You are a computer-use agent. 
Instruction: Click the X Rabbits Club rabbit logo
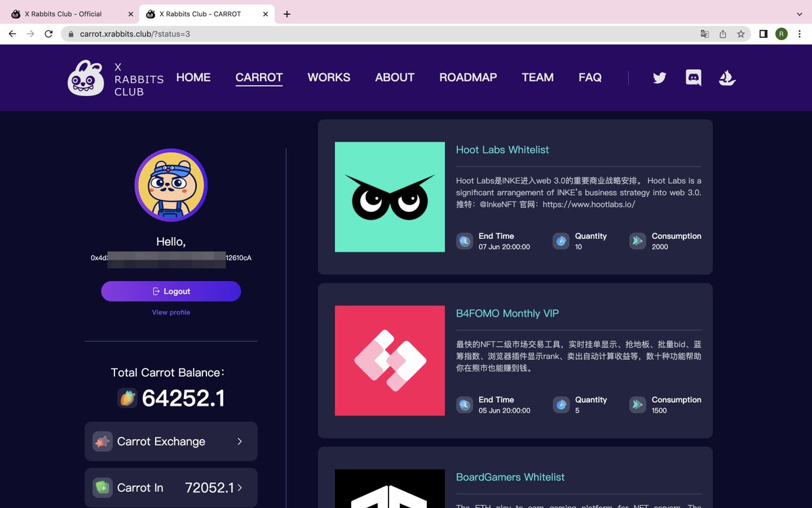86,78
